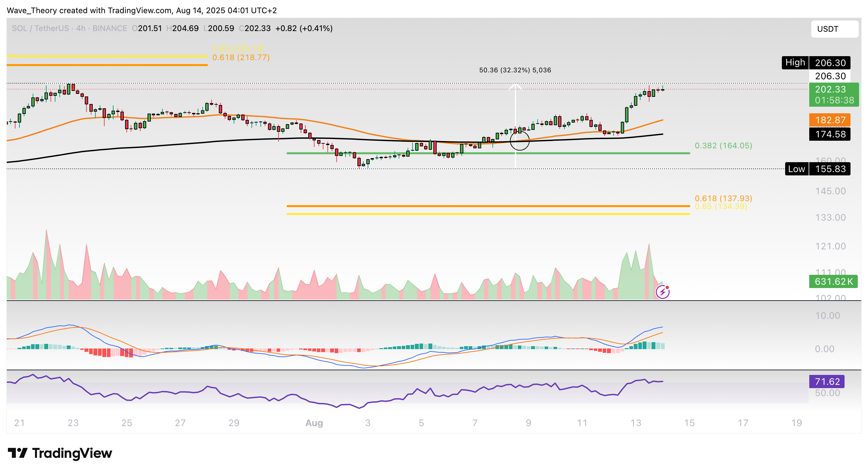Click the SOL / TetherUS symbol title
Viewport: 868px width, 473px height.
(40, 28)
